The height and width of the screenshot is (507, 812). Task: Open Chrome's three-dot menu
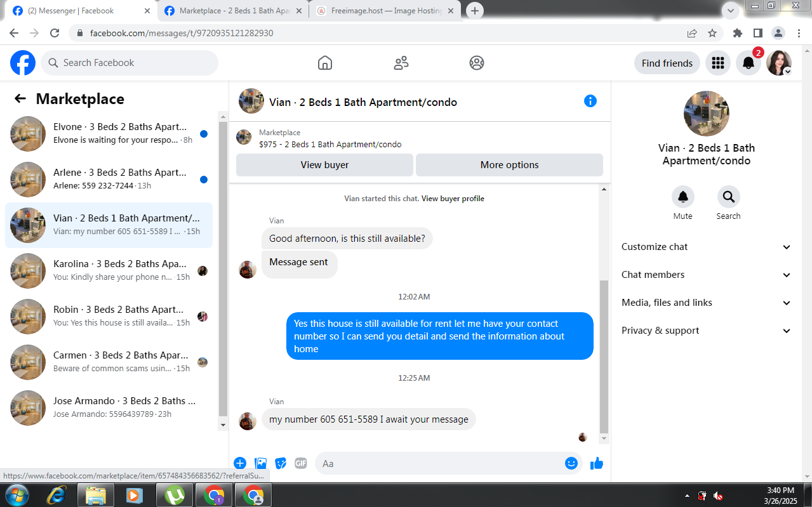798,33
